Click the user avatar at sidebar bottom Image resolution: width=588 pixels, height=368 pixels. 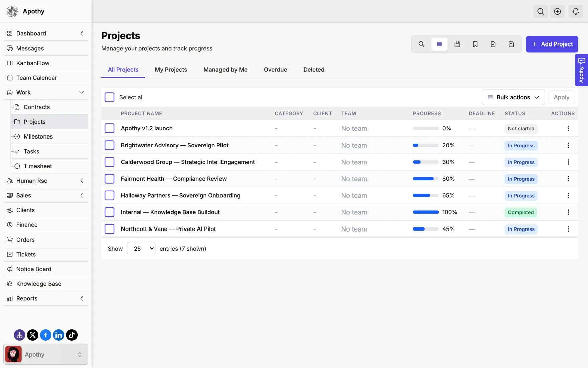(x=13, y=354)
